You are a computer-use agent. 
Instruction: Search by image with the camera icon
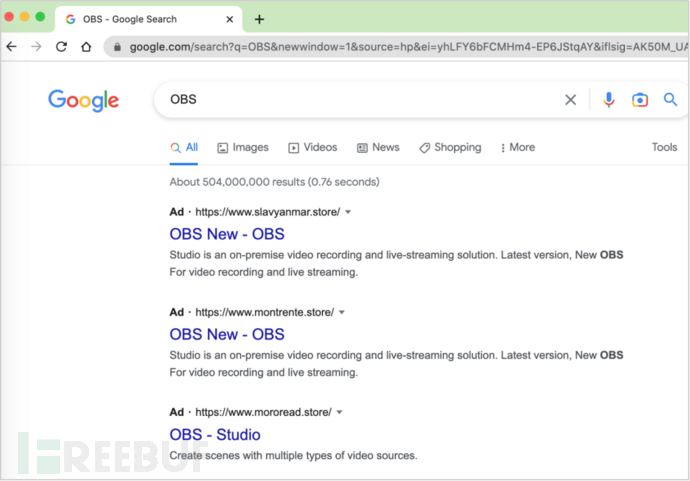pos(640,100)
